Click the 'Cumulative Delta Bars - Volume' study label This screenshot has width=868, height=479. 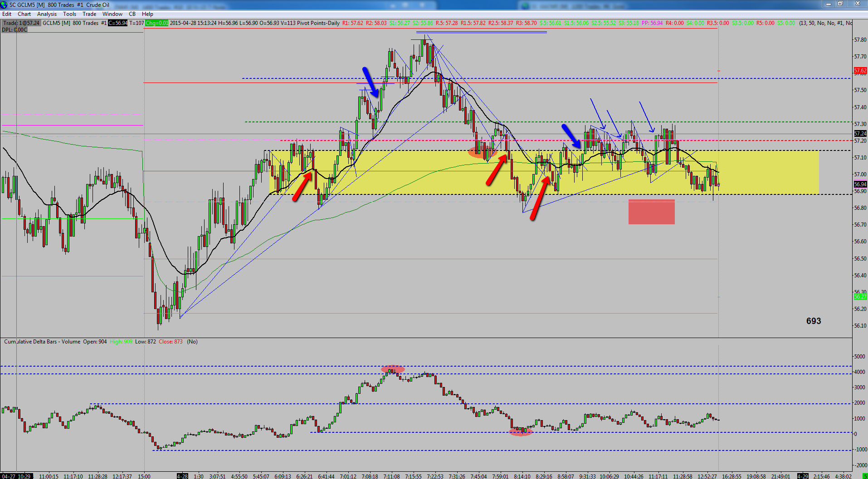pyautogui.click(x=42, y=342)
